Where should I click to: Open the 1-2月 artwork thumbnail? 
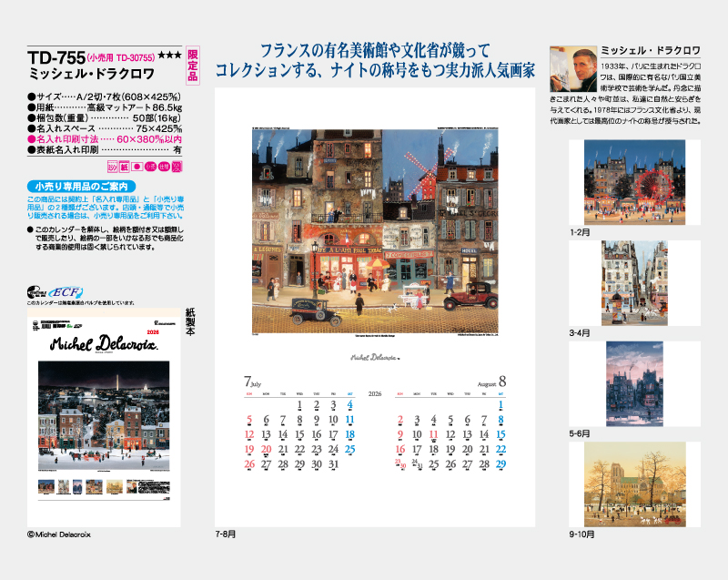[634, 182]
